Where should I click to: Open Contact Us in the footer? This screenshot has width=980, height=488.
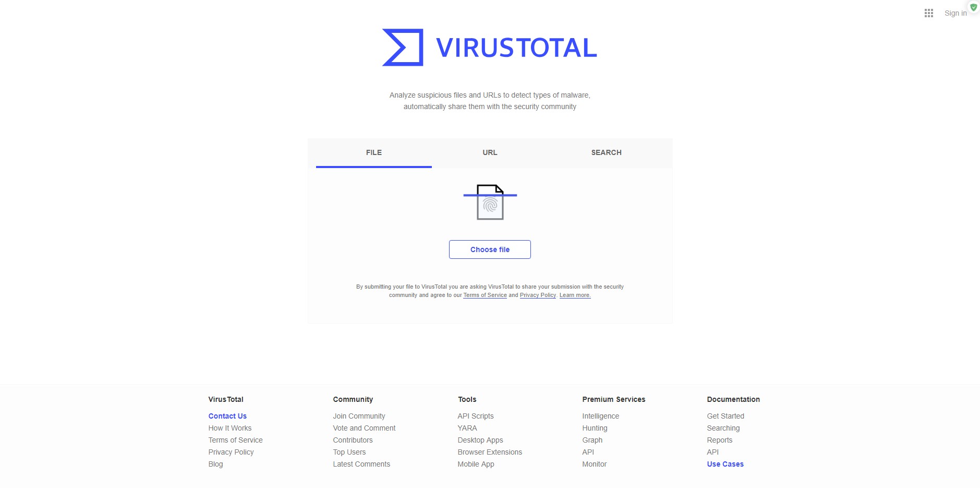[x=227, y=416]
